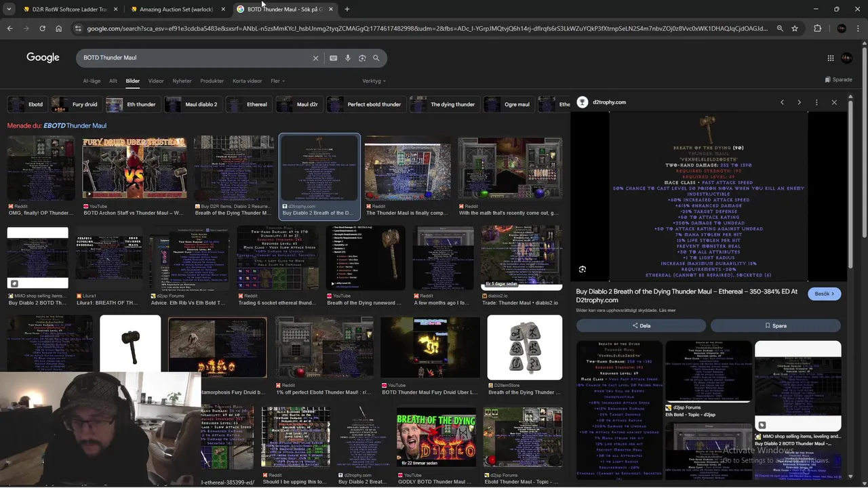Filter results by Perfect ebotd thunder chip
The height and width of the screenshot is (488, 868).
pyautogui.click(x=366, y=104)
